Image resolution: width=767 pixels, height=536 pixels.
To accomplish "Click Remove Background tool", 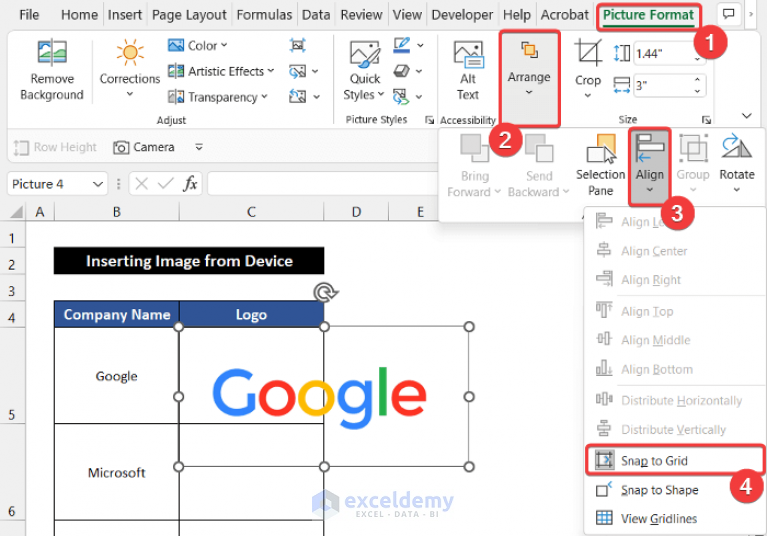I will coord(52,69).
